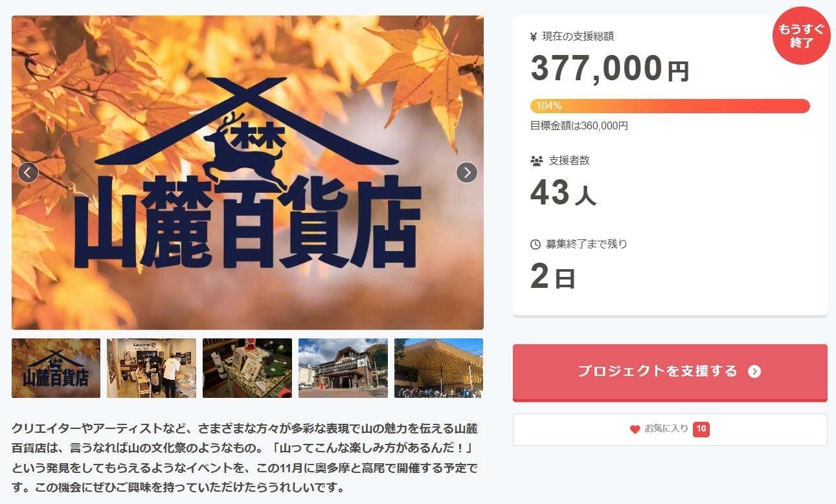
Task: Click the arrow icon in プロジェクトを支援する
Action: (x=754, y=371)
